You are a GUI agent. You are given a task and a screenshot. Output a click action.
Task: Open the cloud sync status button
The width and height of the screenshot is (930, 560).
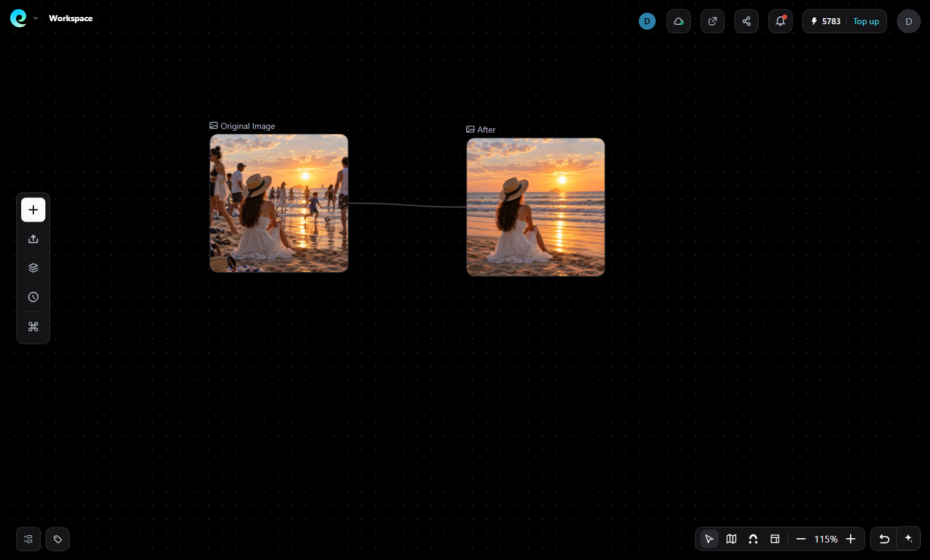click(679, 21)
